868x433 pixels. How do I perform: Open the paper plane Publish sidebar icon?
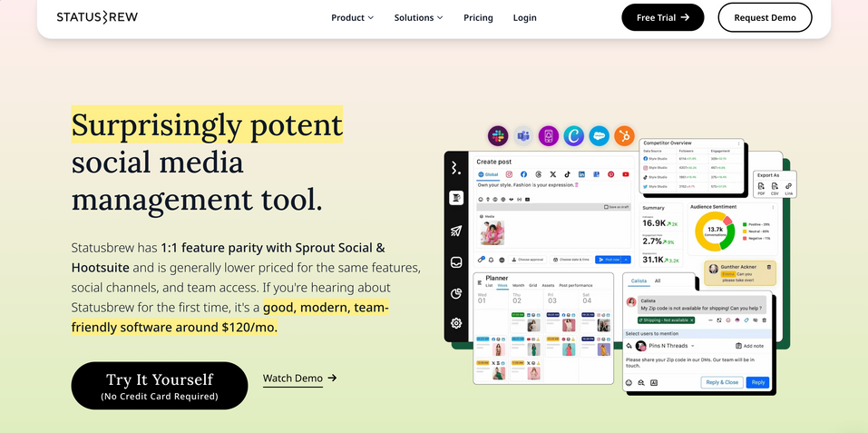[x=456, y=231]
